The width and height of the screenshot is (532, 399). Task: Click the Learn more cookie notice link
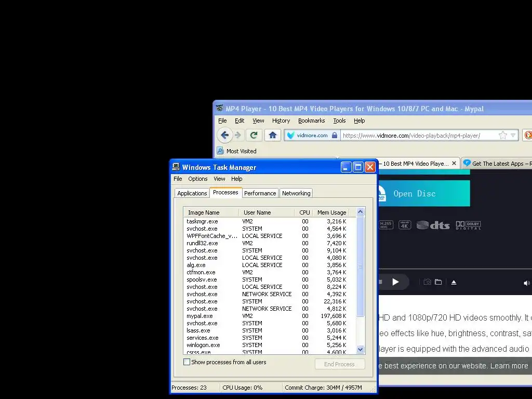point(509,366)
